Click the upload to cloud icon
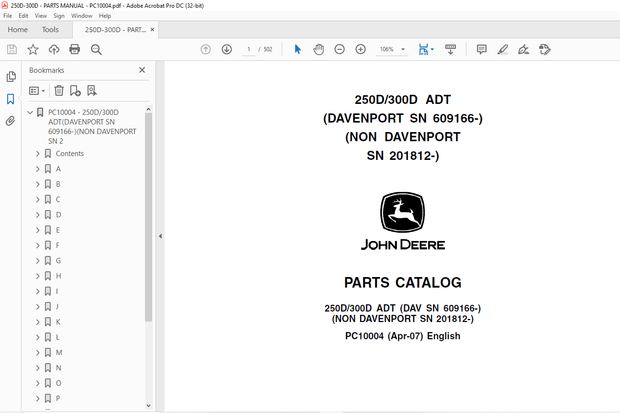Image resolution: width=620 pixels, height=413 pixels. [54, 49]
